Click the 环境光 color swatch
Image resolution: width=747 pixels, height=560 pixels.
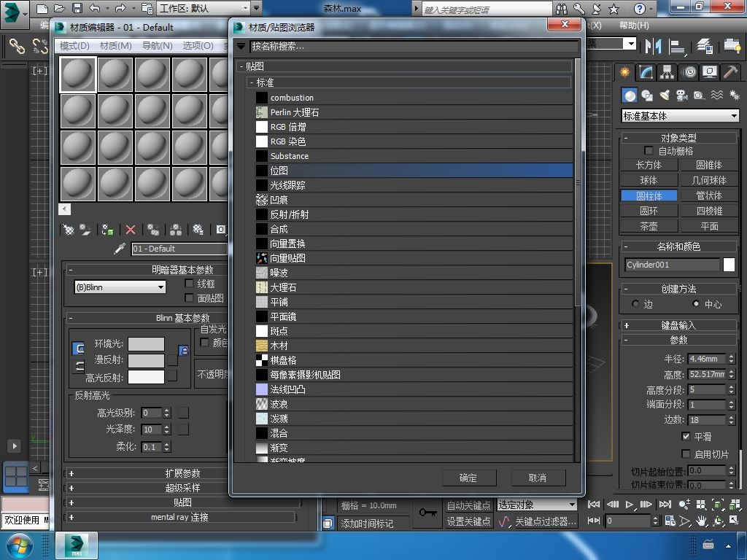[x=146, y=343]
